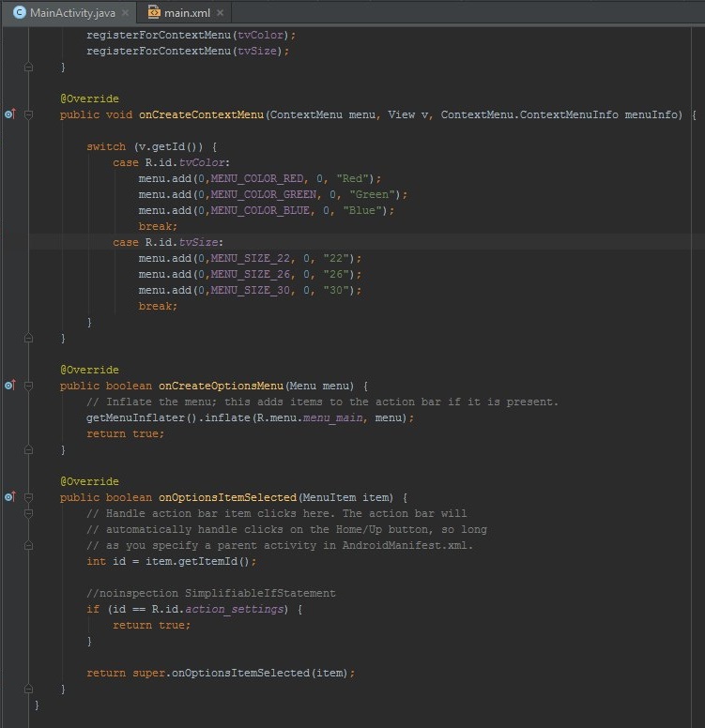Screen dimensions: 705x728
Task: Collapse the onOptionsItemSelected method fold
Action: point(28,497)
